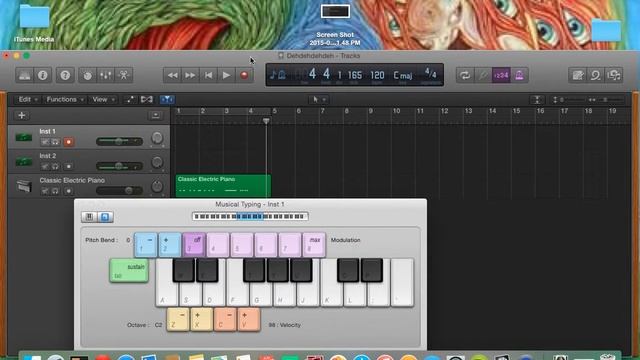
Task: Disable record enable on Inst 1
Action: click(69, 142)
